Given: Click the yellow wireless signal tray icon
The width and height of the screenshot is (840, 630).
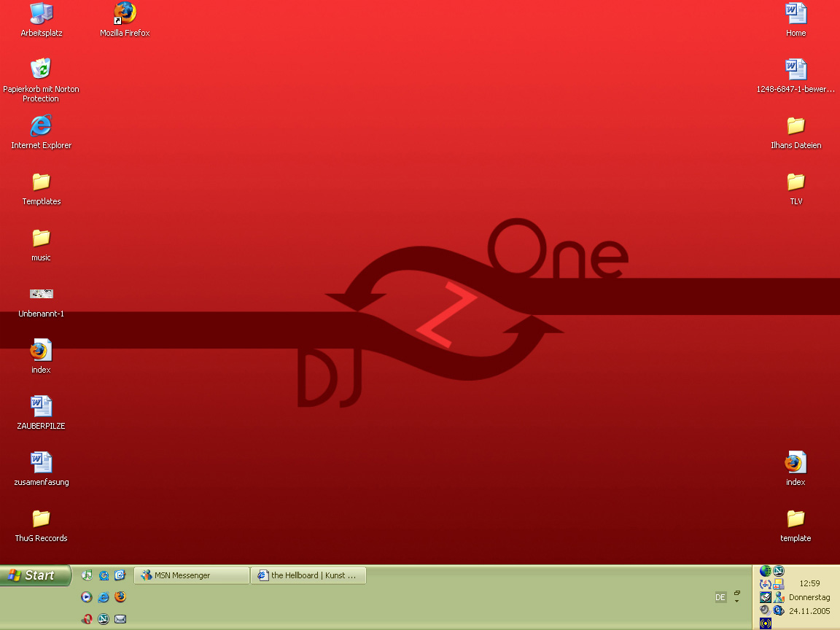Looking at the screenshot, I should (765, 623).
